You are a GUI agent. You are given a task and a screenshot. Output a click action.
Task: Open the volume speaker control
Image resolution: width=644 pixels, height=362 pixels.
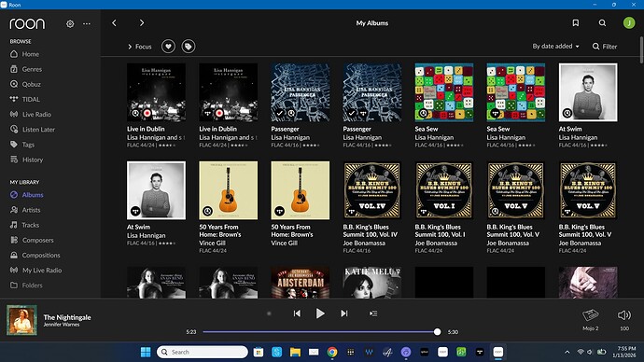[624, 315]
